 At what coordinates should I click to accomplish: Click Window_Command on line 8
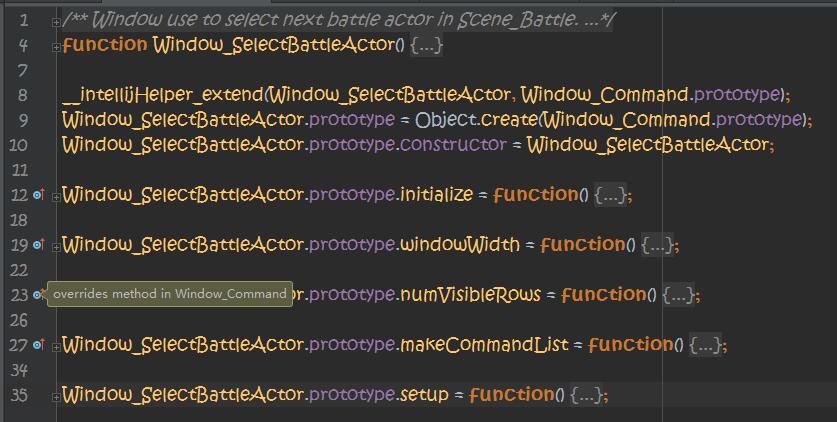(604, 95)
